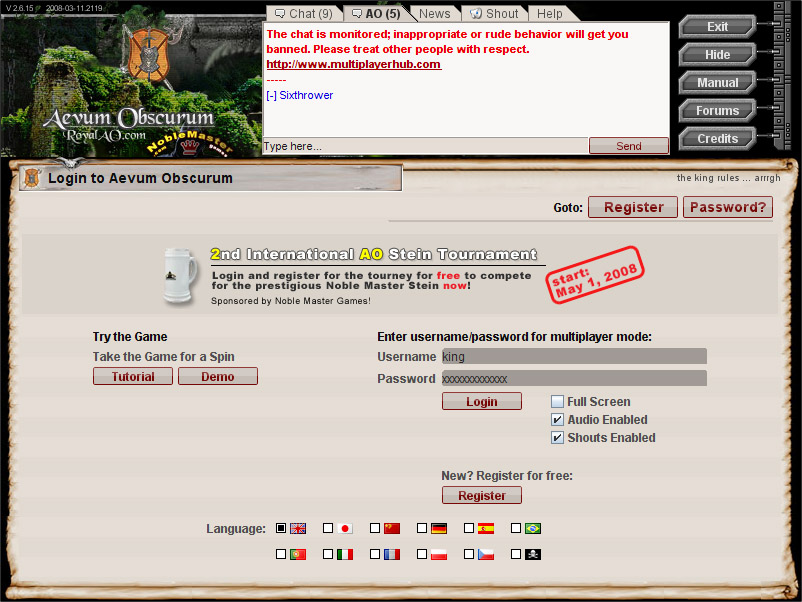The image size is (802, 602).
Task: Select the checkbox beside the Poland flag
Action: [422, 554]
